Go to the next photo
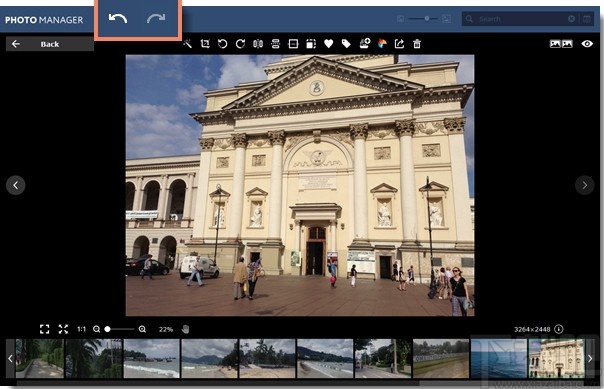 584,185
